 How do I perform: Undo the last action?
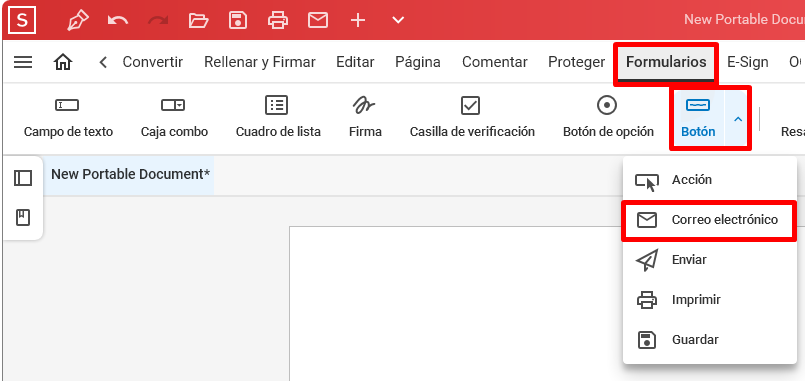[118, 21]
